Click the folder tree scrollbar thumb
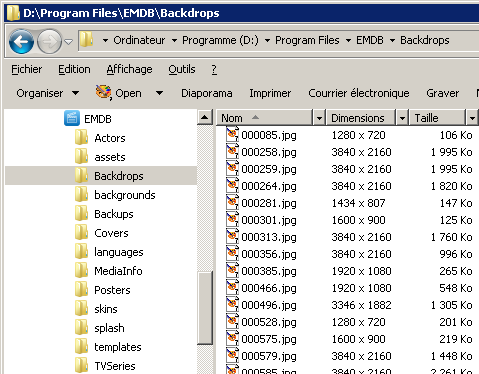479x374 pixels. pyautogui.click(x=205, y=308)
